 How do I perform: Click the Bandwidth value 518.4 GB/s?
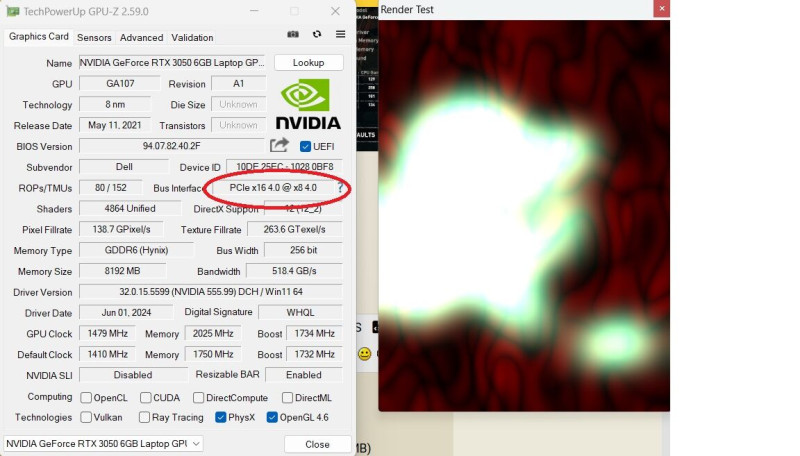[294, 271]
